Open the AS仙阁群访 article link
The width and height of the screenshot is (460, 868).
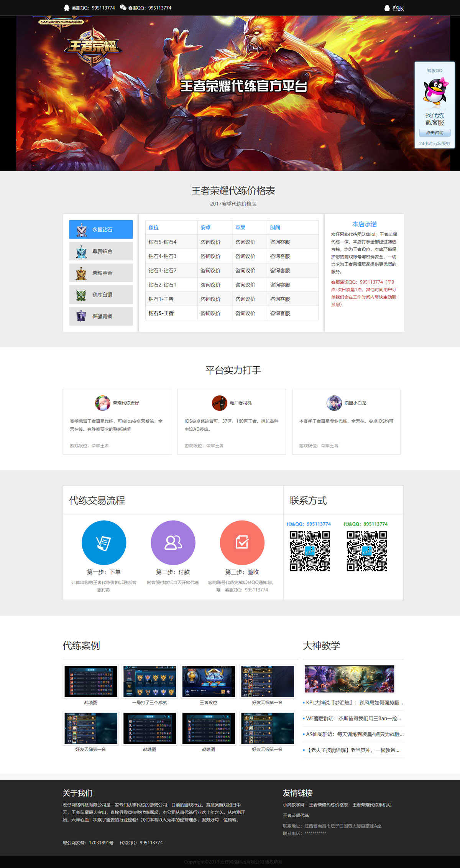coord(355,734)
